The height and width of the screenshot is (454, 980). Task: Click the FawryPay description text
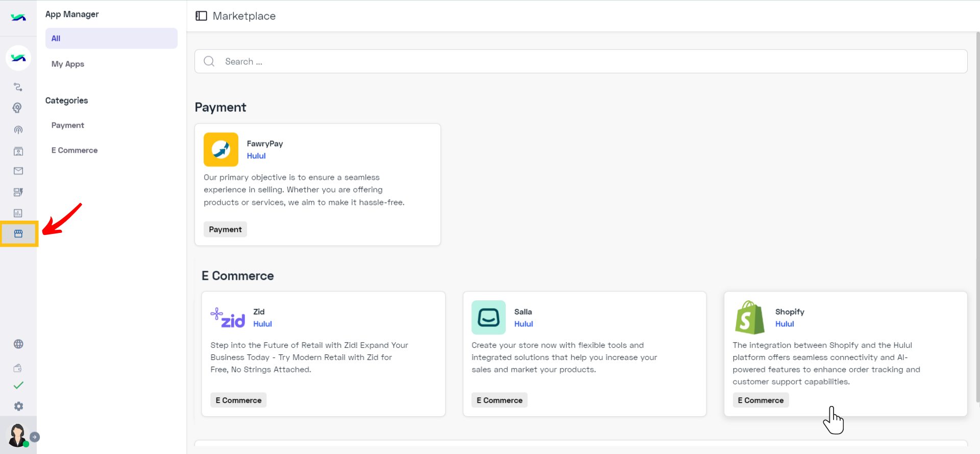click(304, 190)
